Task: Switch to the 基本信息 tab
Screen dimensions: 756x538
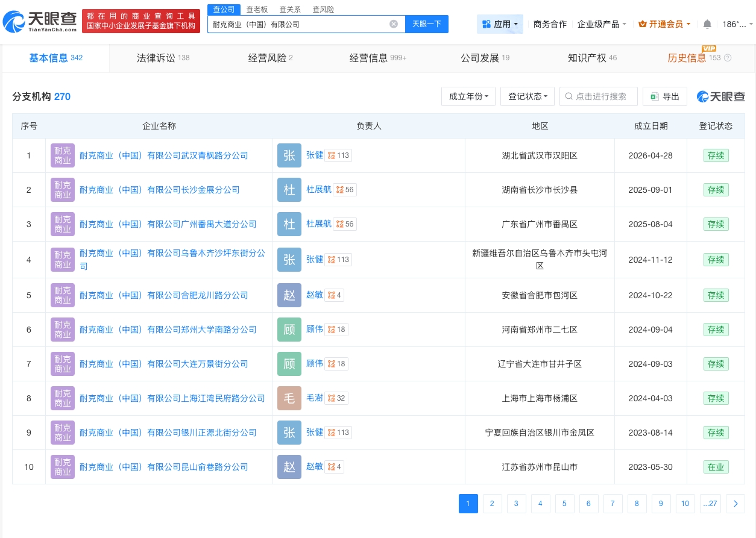Action: tap(56, 58)
